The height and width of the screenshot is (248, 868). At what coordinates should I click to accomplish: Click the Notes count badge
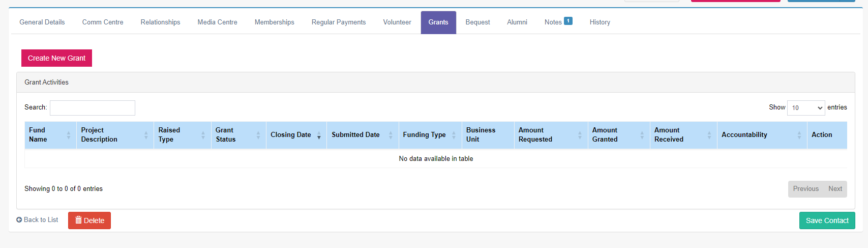click(568, 21)
